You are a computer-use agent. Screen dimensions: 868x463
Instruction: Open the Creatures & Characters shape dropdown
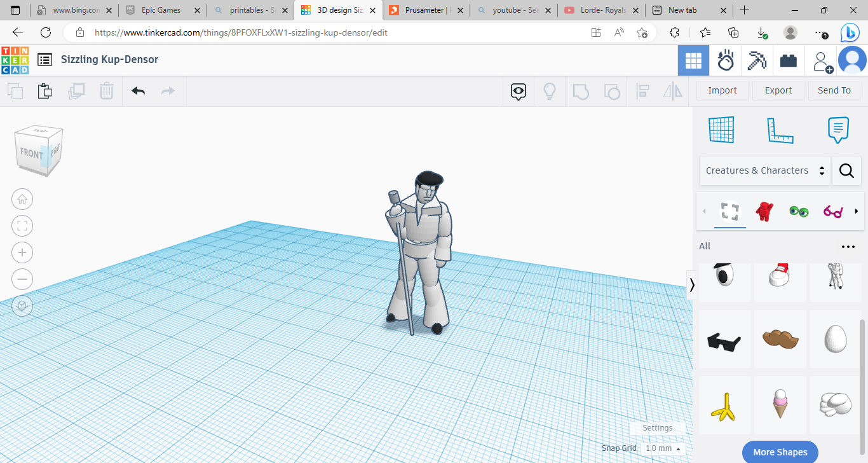click(764, 170)
